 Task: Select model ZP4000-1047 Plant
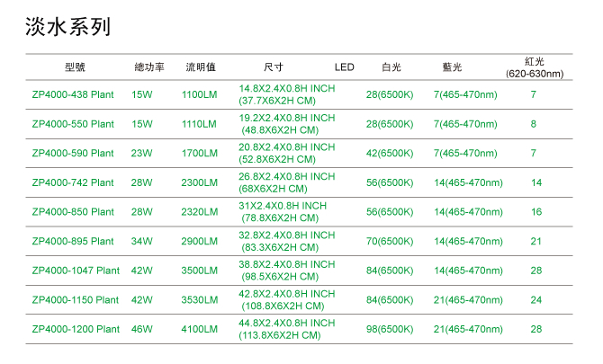click(76, 271)
